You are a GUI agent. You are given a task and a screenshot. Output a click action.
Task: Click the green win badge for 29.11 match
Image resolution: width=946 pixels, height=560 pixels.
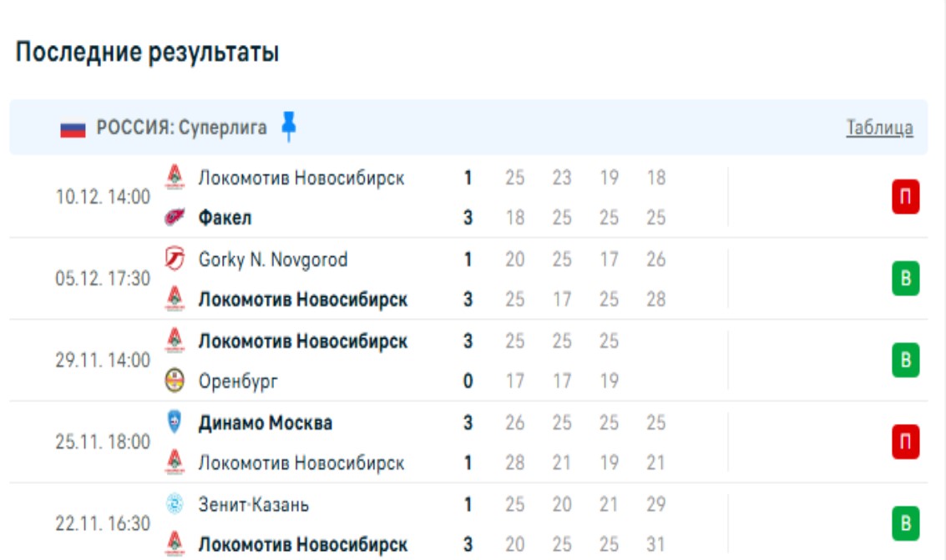905,361
